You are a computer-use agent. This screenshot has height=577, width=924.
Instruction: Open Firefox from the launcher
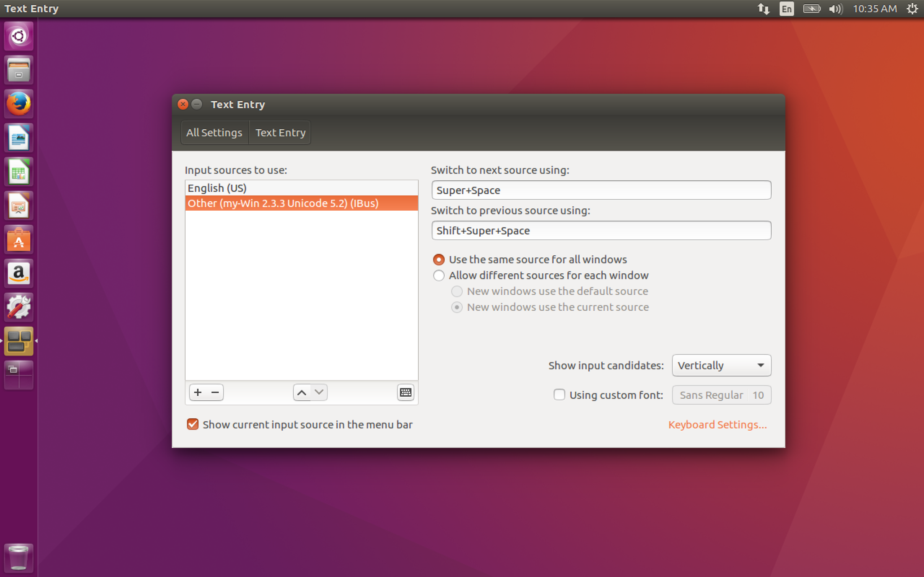18,104
